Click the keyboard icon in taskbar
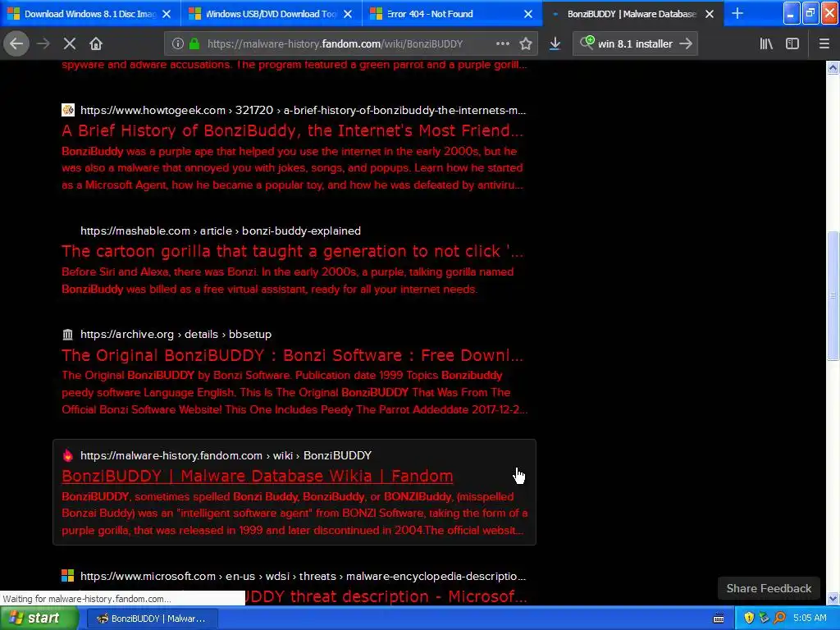Screen dimensions: 840x630 (719, 619)
